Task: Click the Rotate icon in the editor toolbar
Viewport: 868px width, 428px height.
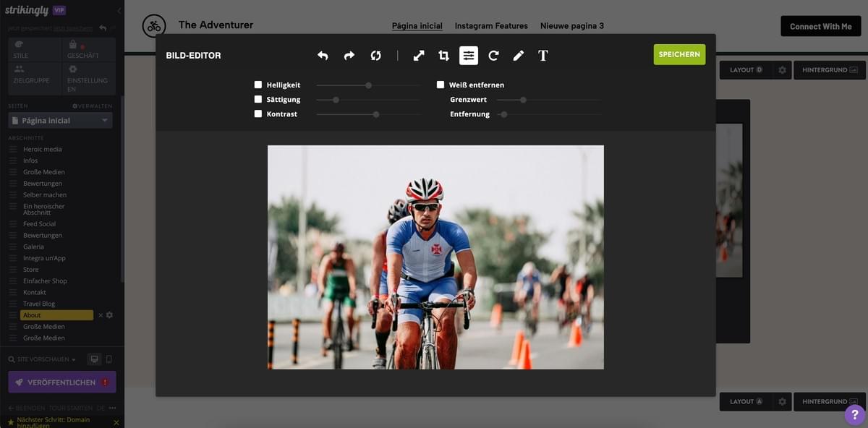Action: [493, 54]
